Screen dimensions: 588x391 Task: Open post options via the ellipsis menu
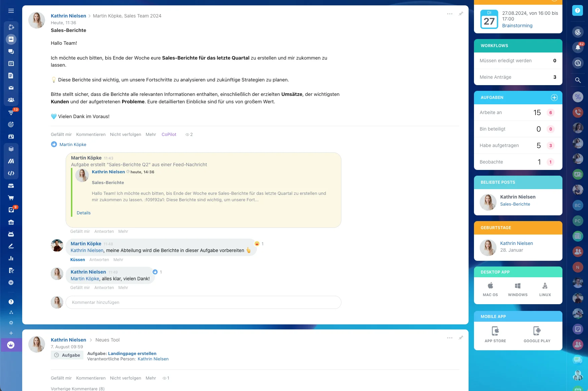coord(449,14)
